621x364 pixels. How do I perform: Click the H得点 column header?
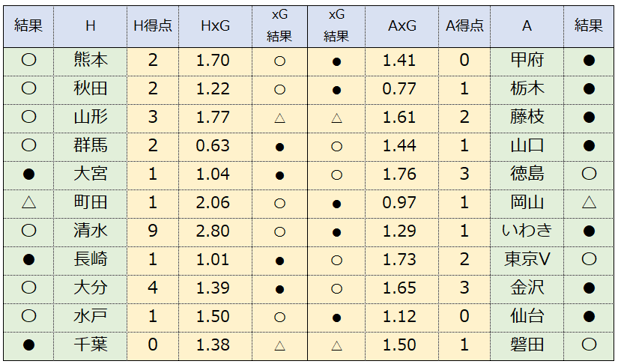(153, 26)
